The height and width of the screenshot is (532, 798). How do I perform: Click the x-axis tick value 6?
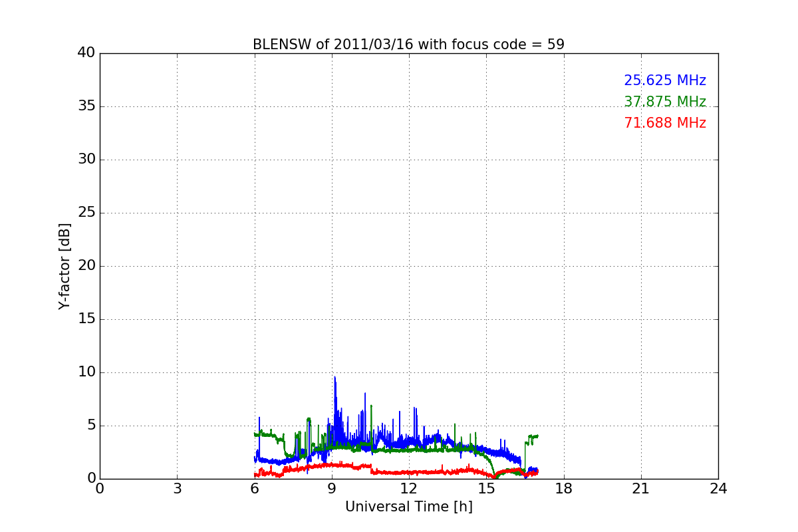(254, 489)
